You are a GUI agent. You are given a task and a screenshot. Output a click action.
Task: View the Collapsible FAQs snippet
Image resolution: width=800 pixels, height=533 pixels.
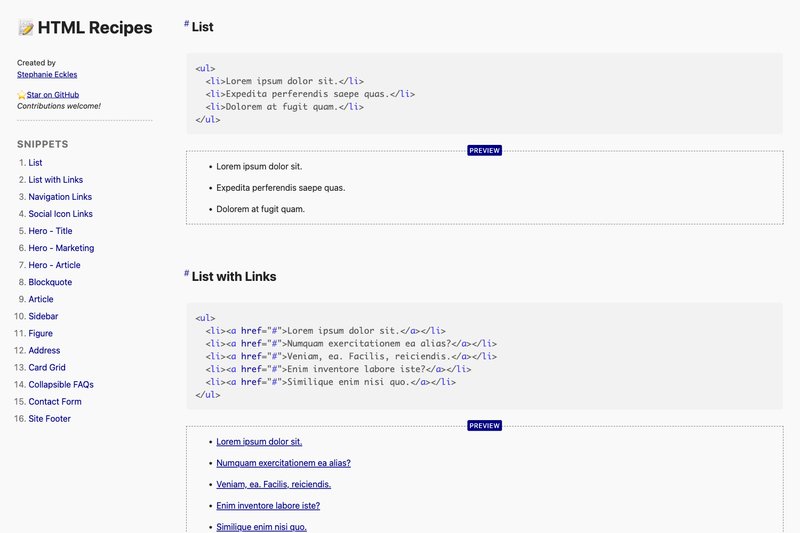click(61, 385)
